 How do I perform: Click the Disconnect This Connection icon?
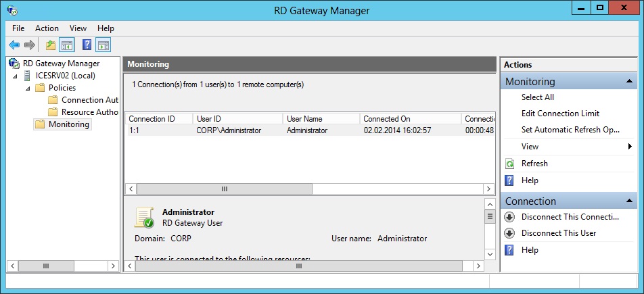(x=509, y=217)
